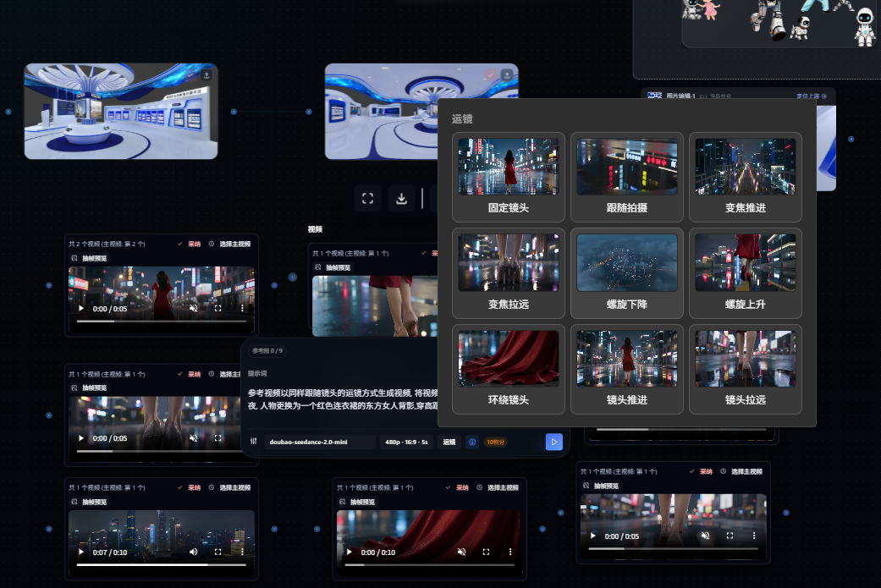Click the 螺旋上升 preview thumbnail
The height and width of the screenshot is (588, 881).
click(746, 263)
